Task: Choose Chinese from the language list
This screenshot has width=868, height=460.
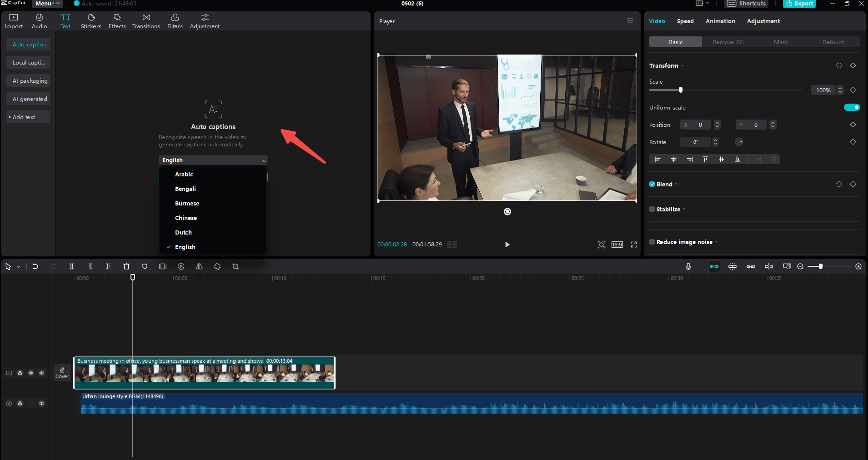Action: point(186,218)
